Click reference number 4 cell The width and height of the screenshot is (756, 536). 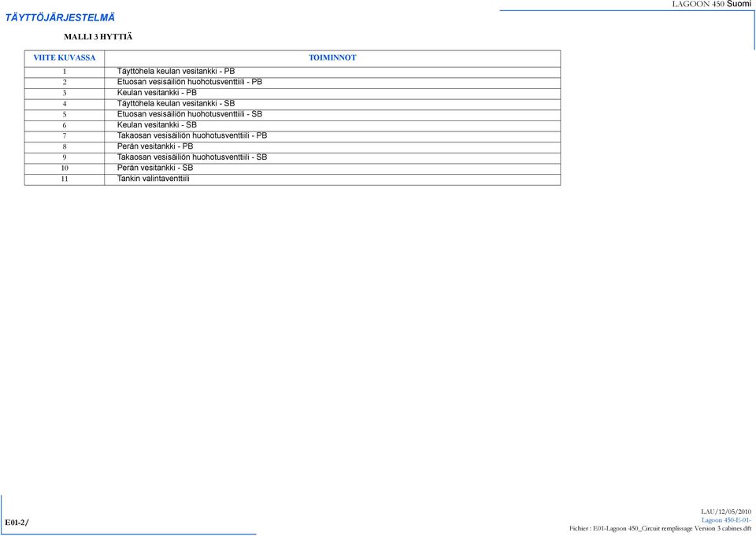pyautogui.click(x=65, y=104)
